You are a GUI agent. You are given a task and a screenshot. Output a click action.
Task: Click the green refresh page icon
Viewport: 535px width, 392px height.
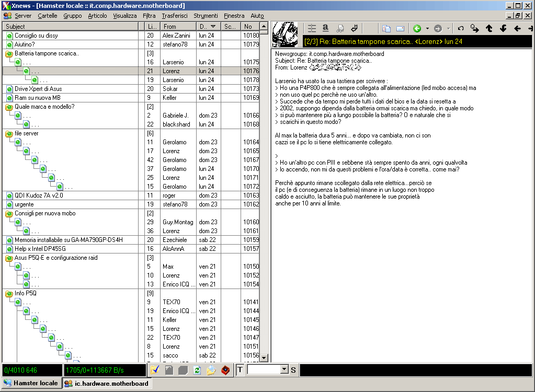(197, 370)
